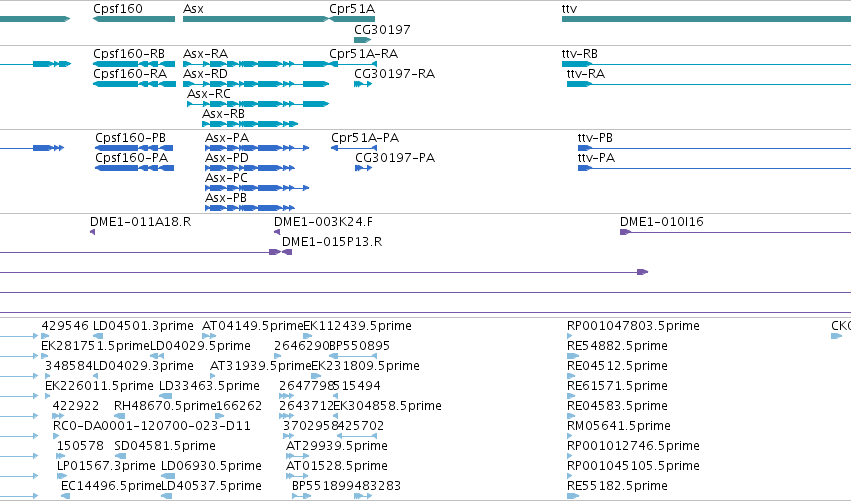The image size is (851, 501).
Task: Select the Asx-RD transcript label
Action: pos(205,73)
